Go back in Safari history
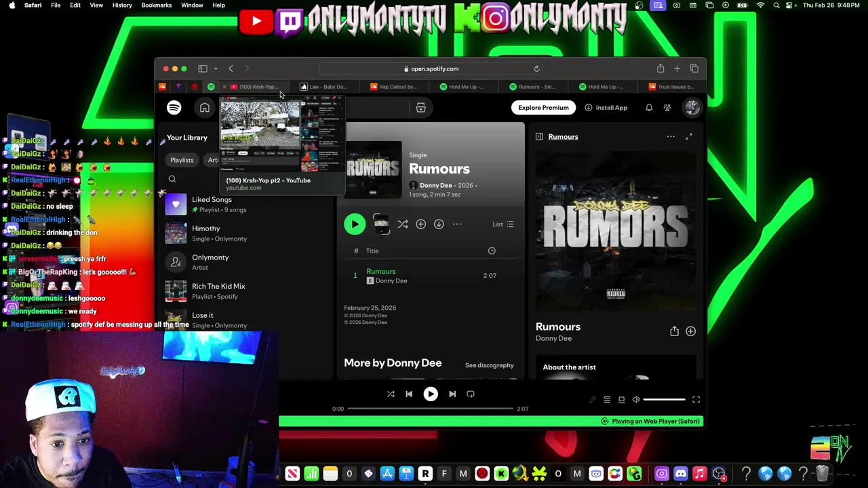Screen dimensions: 868x488 click(x=231, y=68)
